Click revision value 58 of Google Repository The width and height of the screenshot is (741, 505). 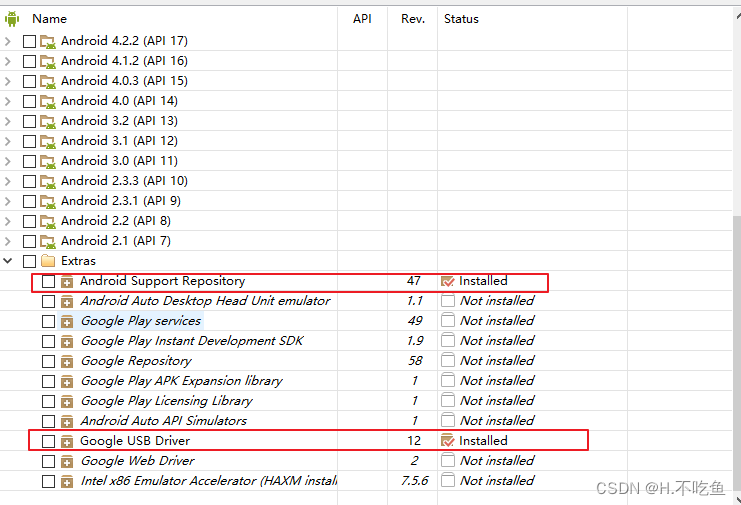coord(415,361)
